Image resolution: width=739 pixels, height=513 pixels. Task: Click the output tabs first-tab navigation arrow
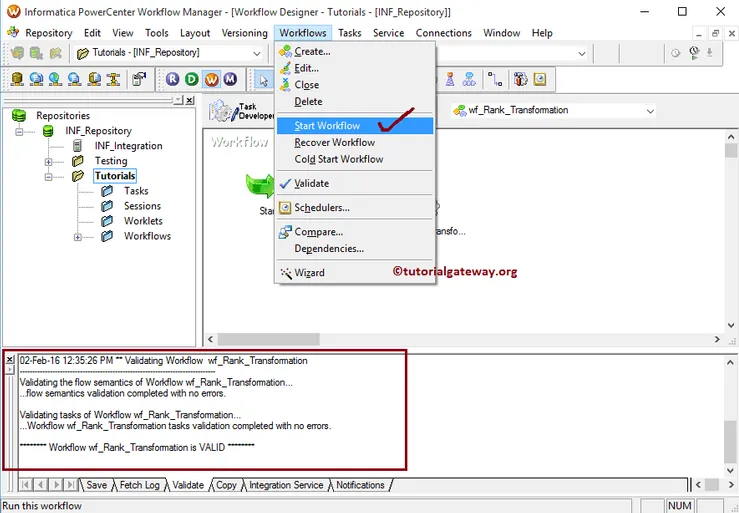[25, 485]
